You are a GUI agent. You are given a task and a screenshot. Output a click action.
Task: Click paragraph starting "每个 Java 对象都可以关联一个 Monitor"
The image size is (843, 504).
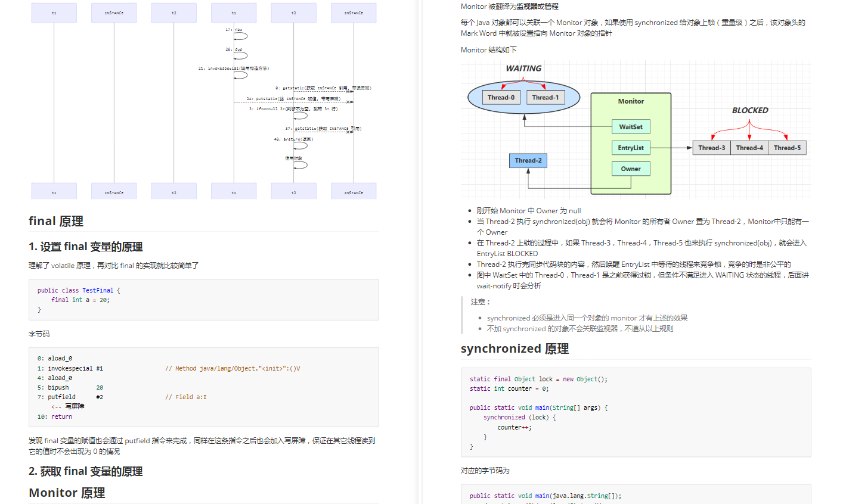coord(633,28)
